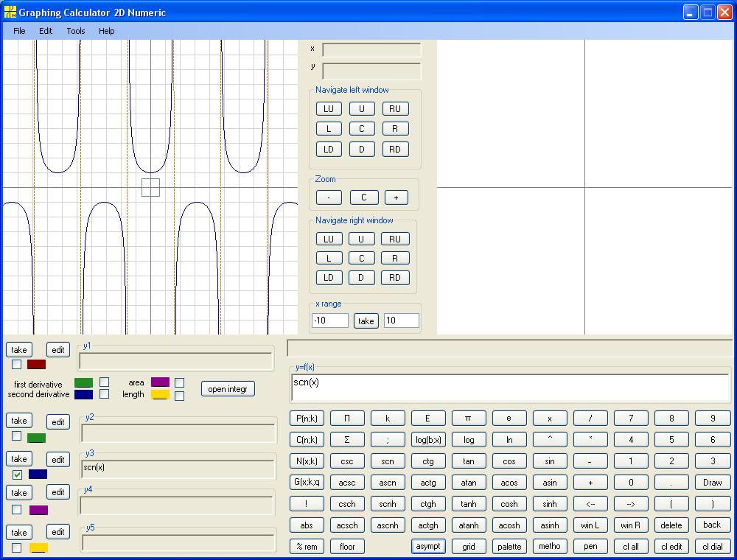Click the Draw button

(x=713, y=483)
